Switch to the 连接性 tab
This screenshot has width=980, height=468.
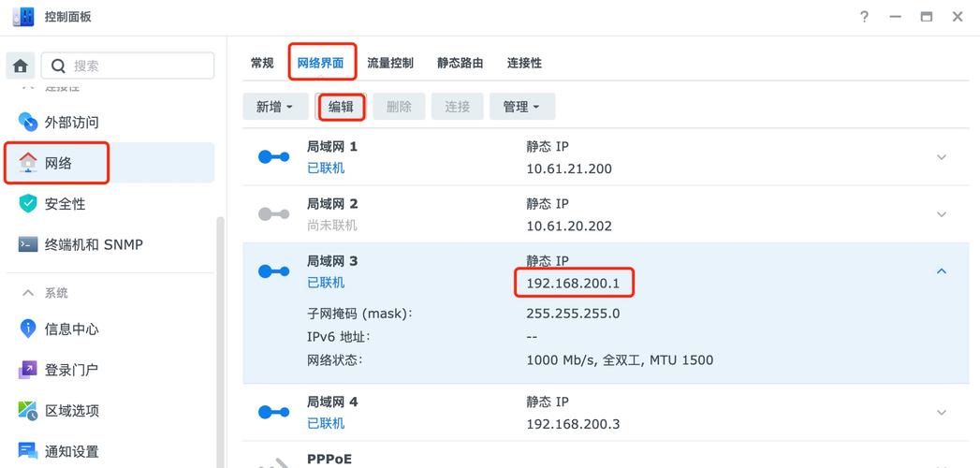point(524,63)
